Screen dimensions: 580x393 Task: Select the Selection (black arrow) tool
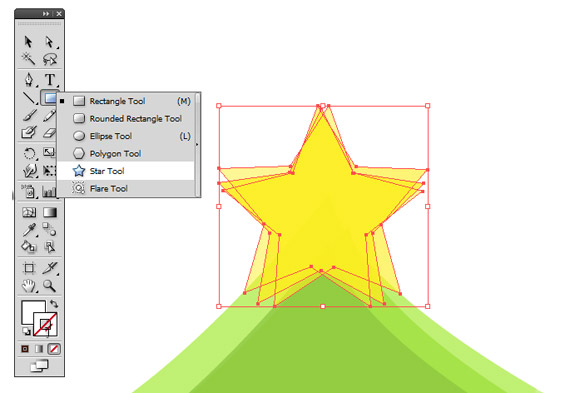point(28,42)
